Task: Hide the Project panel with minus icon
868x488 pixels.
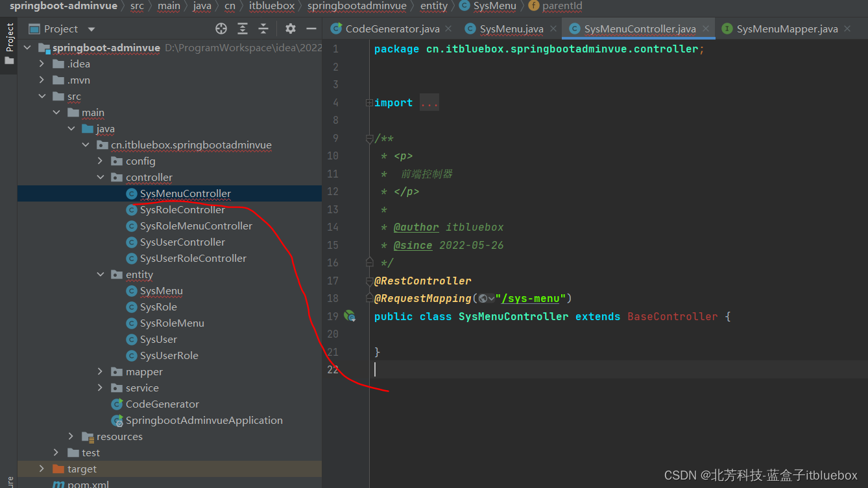Action: pyautogui.click(x=311, y=29)
